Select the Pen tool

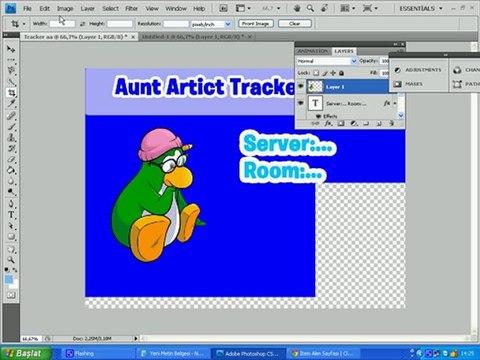tap(11, 204)
